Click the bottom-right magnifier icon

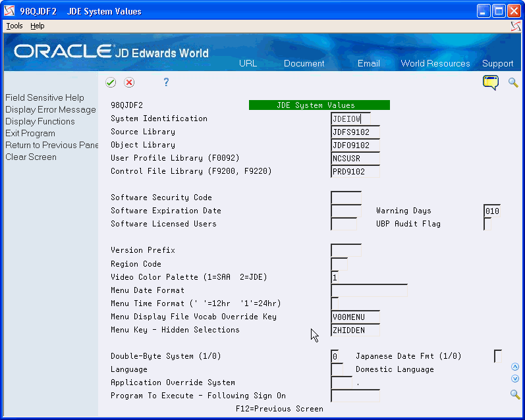[515, 394]
